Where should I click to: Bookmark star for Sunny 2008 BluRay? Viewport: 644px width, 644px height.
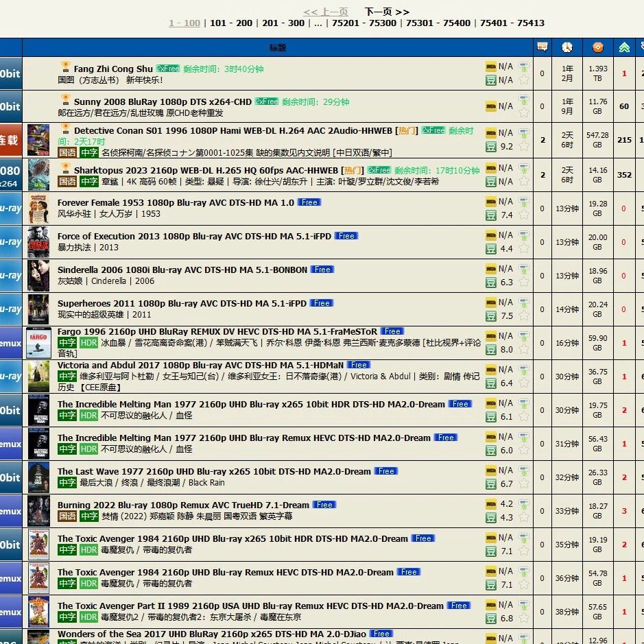coord(524,112)
